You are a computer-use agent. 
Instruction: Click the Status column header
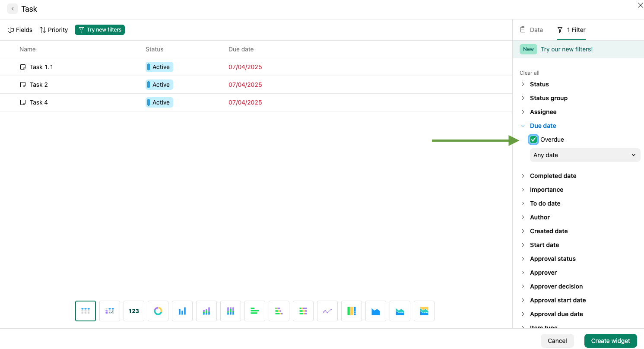155,49
